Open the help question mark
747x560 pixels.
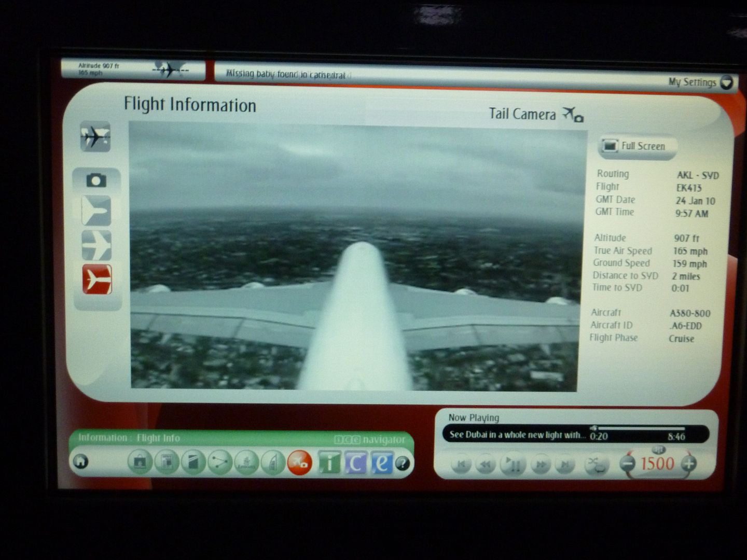[x=403, y=464]
